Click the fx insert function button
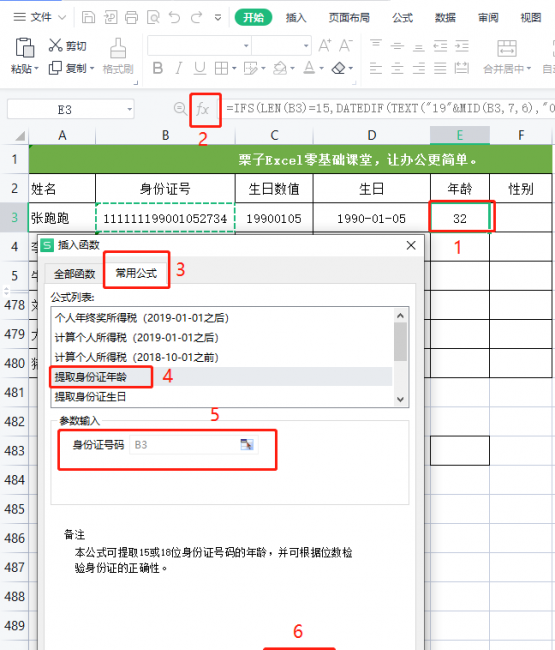Viewport: 555px width, 650px height. pos(203,109)
